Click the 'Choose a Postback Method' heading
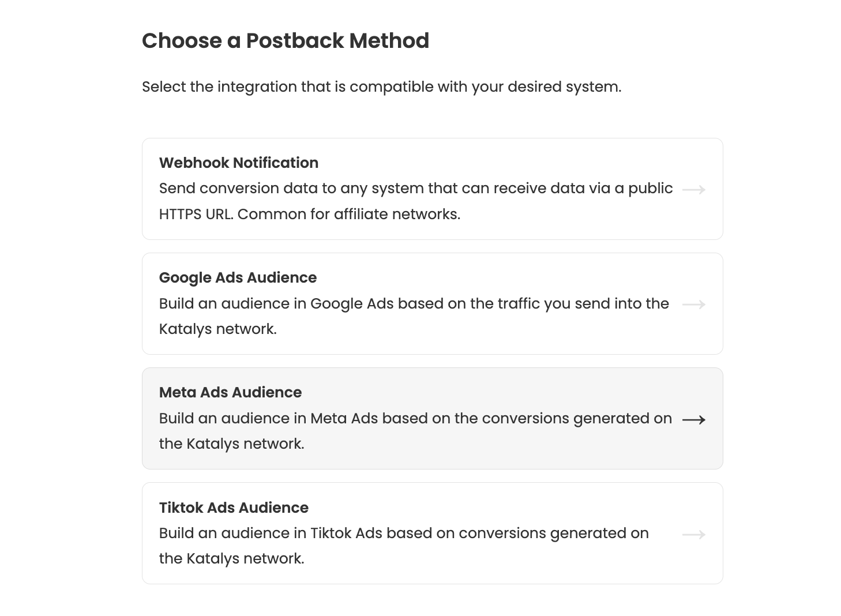 (286, 40)
